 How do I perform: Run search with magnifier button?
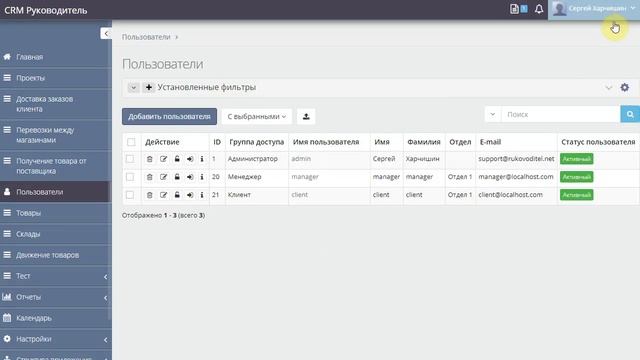coord(630,114)
